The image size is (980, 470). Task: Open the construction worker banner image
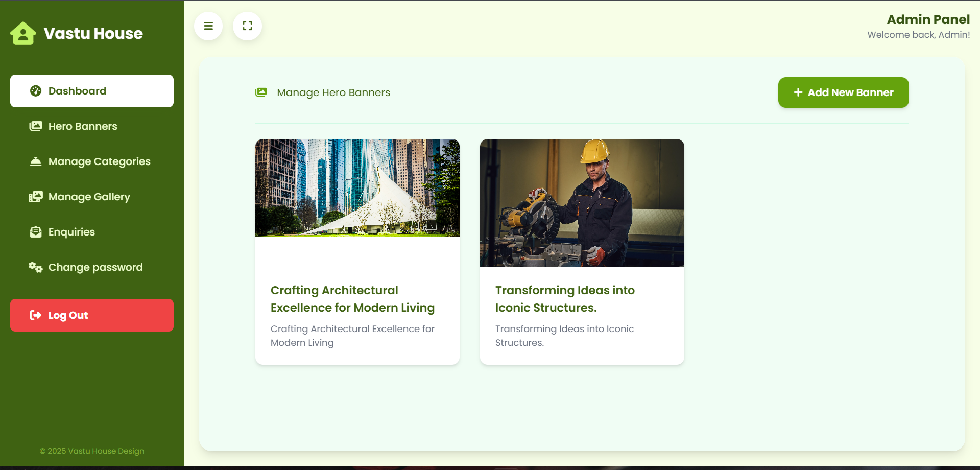[582, 203]
